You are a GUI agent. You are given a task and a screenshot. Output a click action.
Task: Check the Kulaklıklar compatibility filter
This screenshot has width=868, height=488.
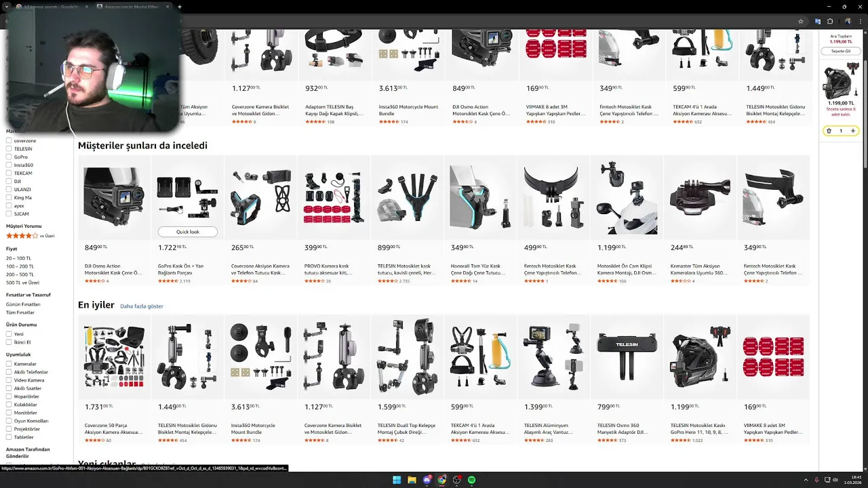click(x=9, y=405)
